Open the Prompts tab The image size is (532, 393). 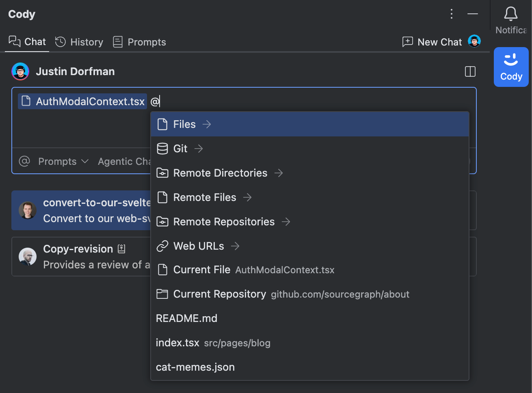pos(139,42)
